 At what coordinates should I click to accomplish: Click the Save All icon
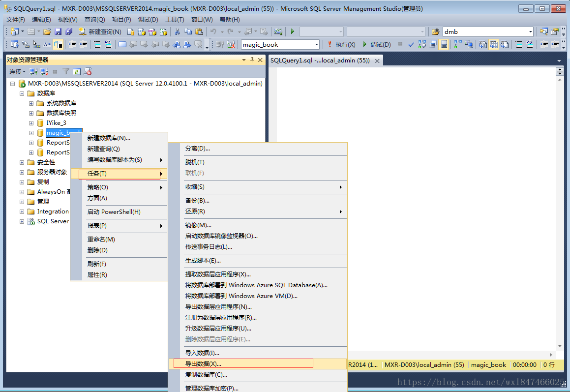(x=69, y=31)
